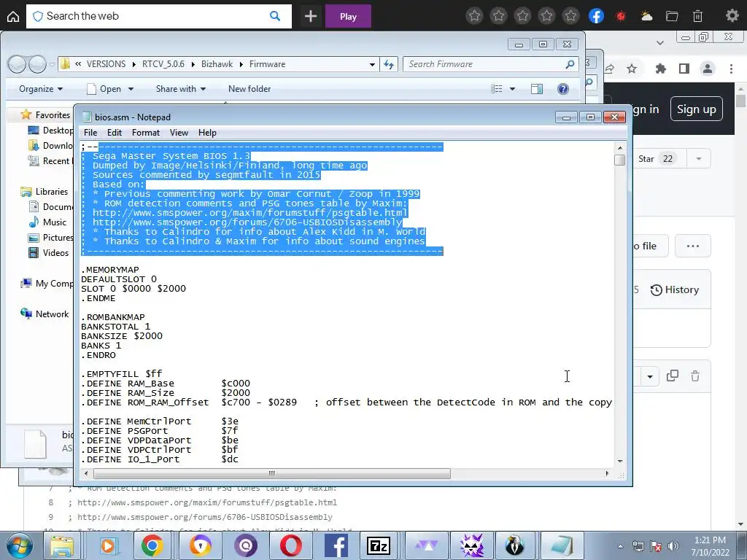
Task: Change the view using Explorer's view icon
Action: click(x=496, y=89)
